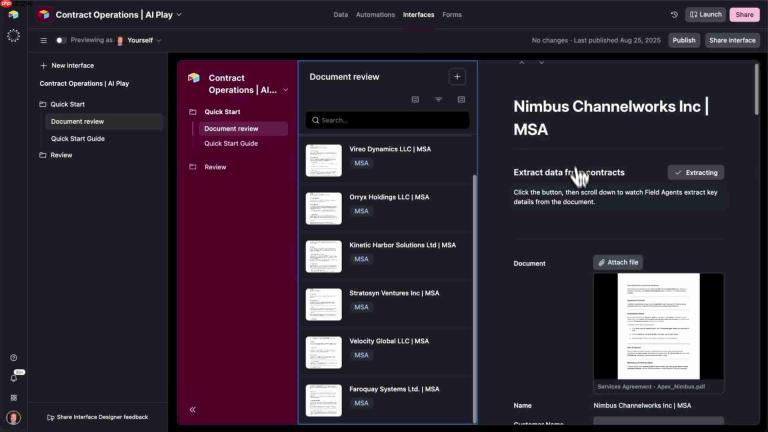
Task: Switch to the Automations tab
Action: (375, 15)
